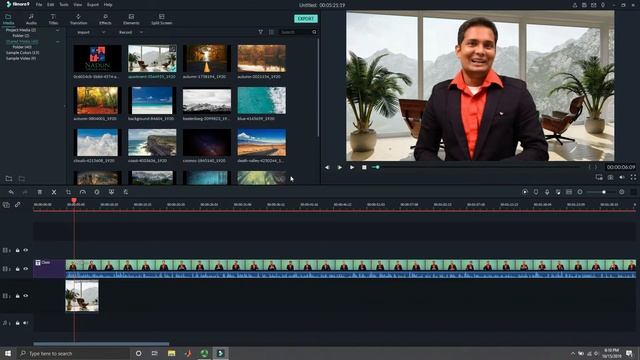Click the second play button in preview
This screenshot has height=360, width=640.
click(x=352, y=167)
